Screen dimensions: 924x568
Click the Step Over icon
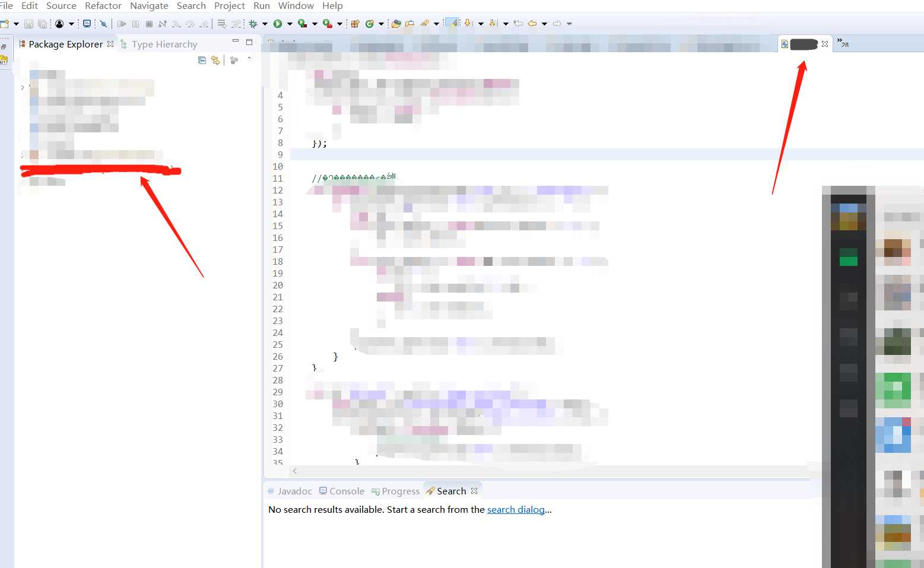[x=190, y=24]
